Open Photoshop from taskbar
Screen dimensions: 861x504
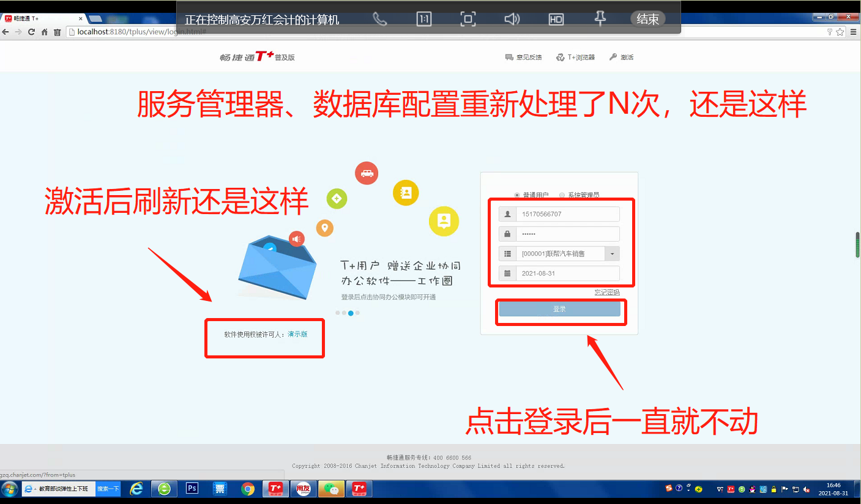pyautogui.click(x=192, y=489)
